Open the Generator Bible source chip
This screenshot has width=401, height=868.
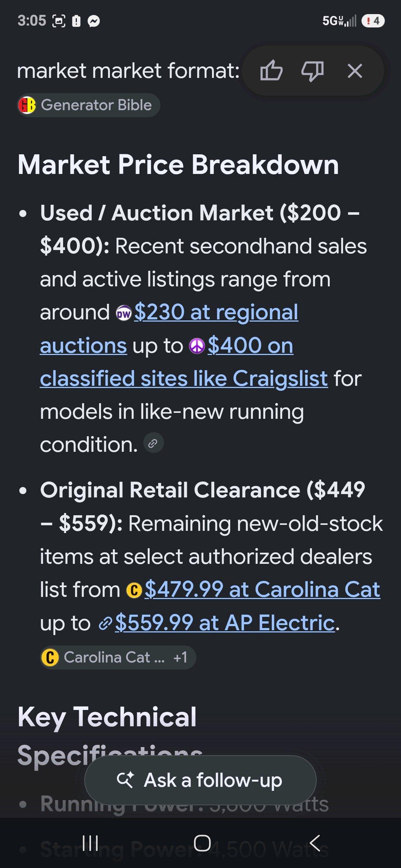(89, 105)
